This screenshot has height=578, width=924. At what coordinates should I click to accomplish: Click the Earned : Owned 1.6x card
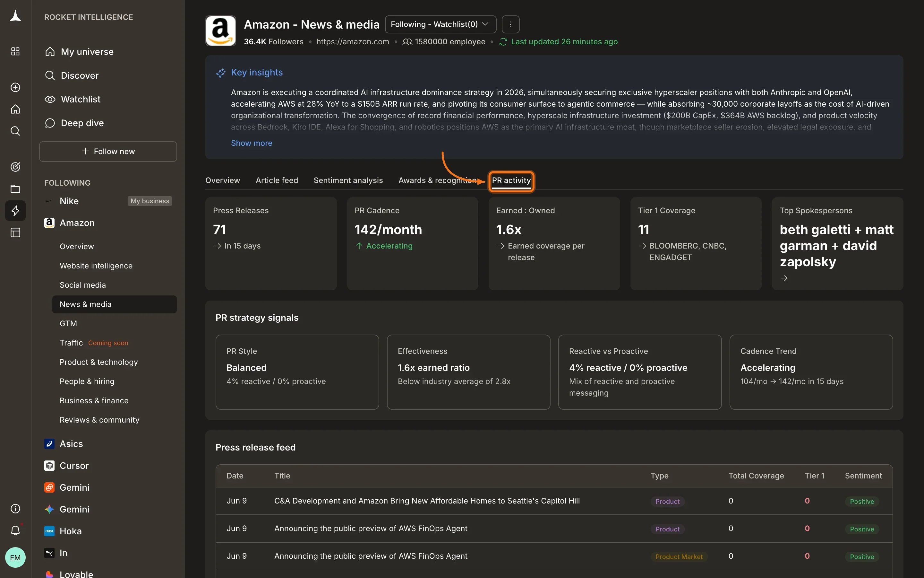click(x=554, y=243)
